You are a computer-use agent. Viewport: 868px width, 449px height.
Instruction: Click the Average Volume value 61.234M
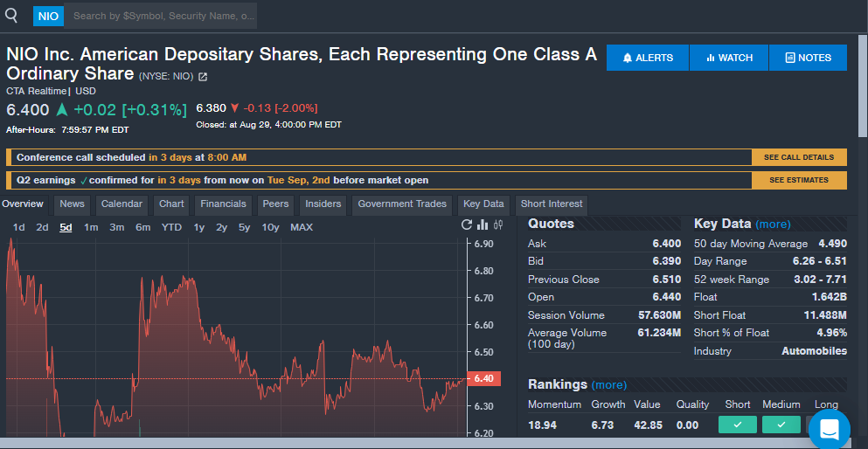659,333
